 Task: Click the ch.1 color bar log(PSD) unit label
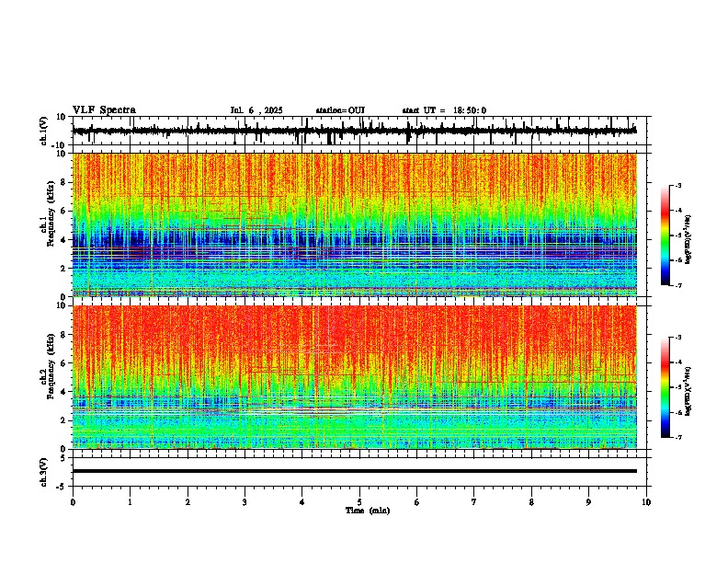tap(688, 239)
